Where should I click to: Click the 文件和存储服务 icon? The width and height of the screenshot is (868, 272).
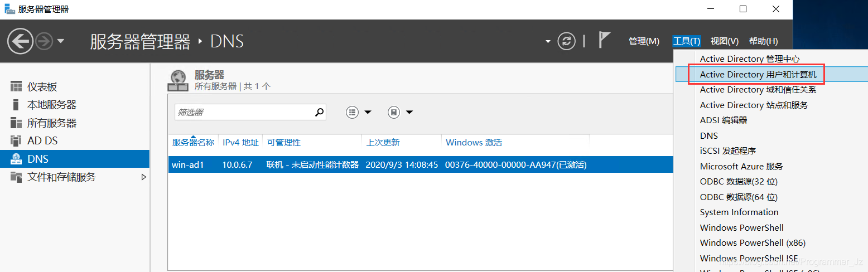click(16, 177)
